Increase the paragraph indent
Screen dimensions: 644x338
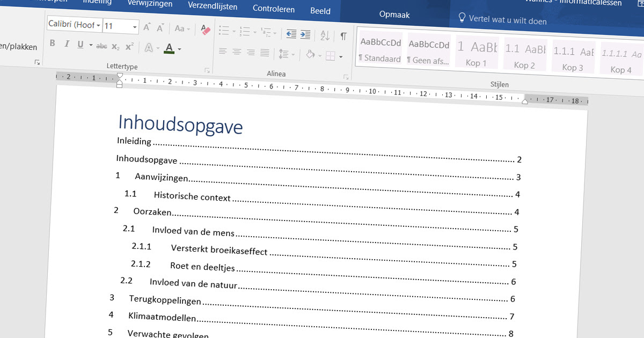coord(305,34)
